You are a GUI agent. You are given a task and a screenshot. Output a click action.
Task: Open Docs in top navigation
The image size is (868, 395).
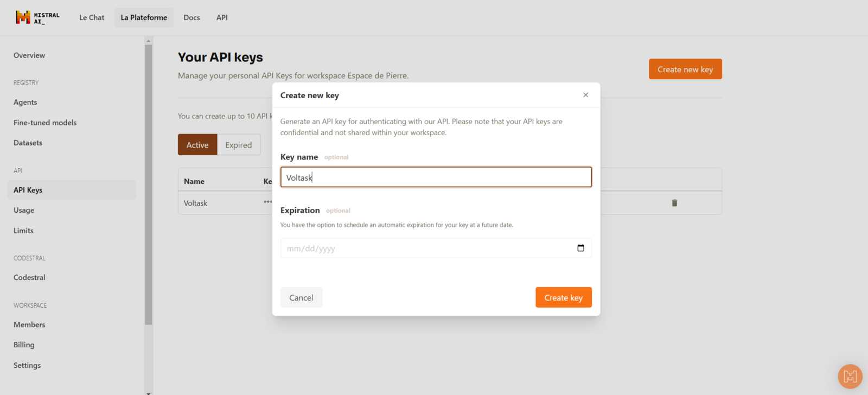[x=192, y=17]
